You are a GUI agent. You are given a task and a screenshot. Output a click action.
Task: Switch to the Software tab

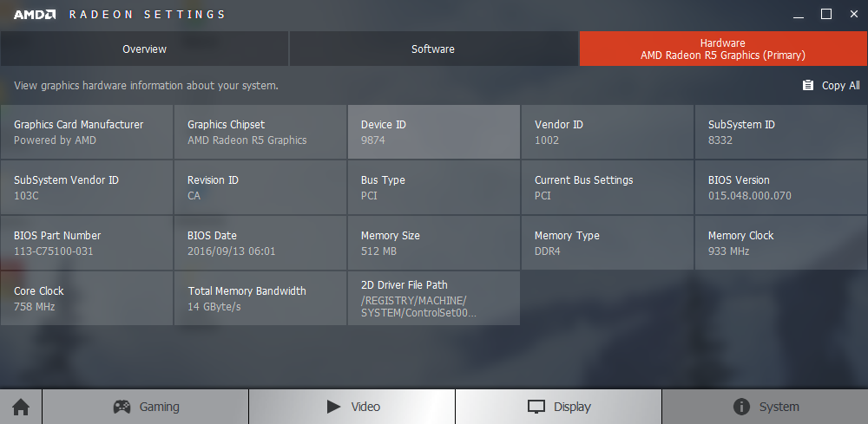point(433,49)
